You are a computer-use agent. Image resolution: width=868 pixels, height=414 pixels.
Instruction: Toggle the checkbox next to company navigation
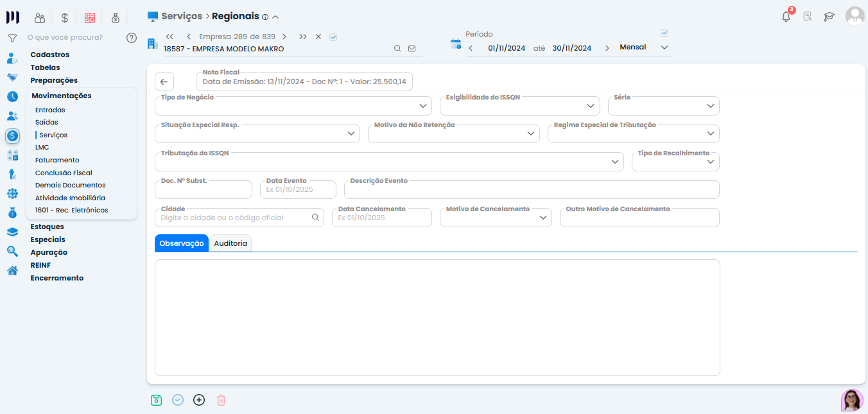pyautogui.click(x=333, y=37)
